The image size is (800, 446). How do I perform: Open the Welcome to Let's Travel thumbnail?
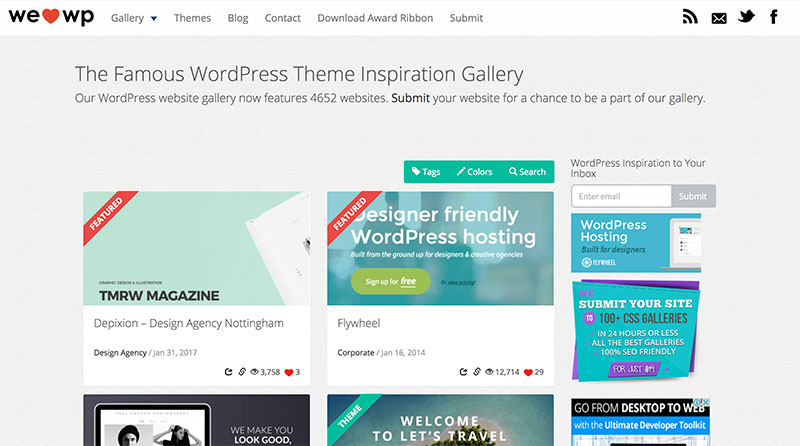point(440,420)
